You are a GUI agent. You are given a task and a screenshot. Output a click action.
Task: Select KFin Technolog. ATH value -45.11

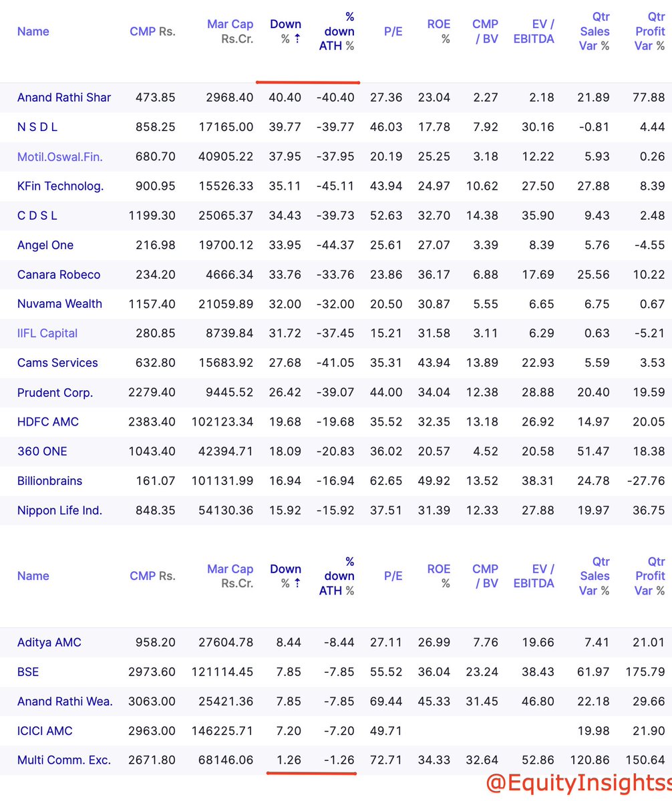335,186
